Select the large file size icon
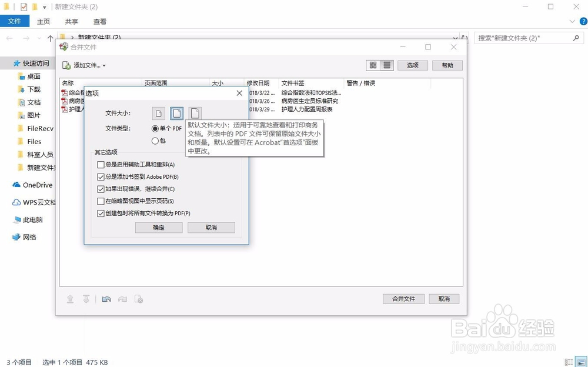588x367 pixels. [x=195, y=113]
